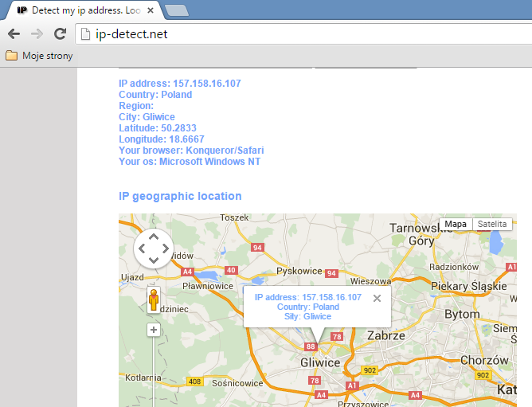Screen dimensions: 532x407
Task: Click the Wieszowa label on the map
Action: pyautogui.click(x=370, y=281)
